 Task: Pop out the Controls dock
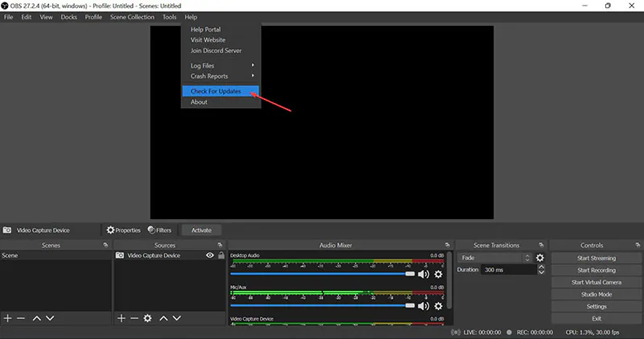tap(638, 245)
